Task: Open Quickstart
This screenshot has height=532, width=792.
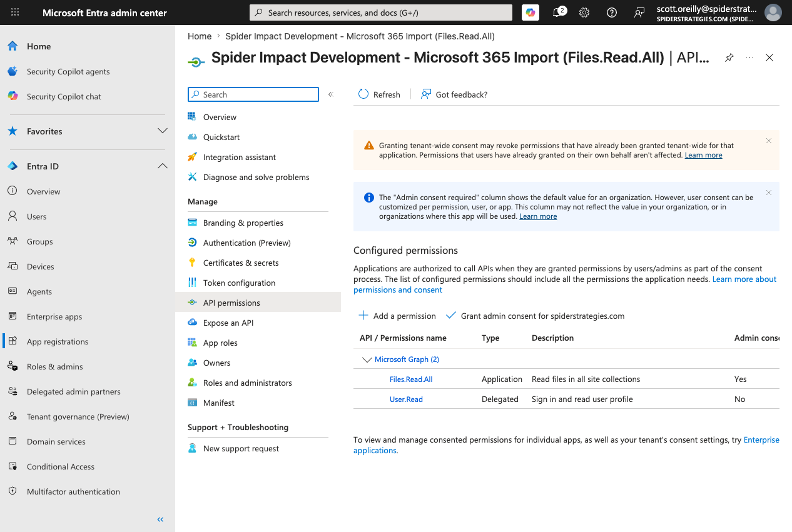Action: click(221, 137)
